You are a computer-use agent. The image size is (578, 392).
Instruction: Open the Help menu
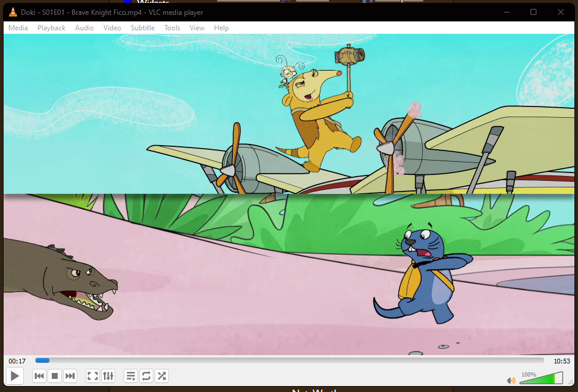(221, 28)
